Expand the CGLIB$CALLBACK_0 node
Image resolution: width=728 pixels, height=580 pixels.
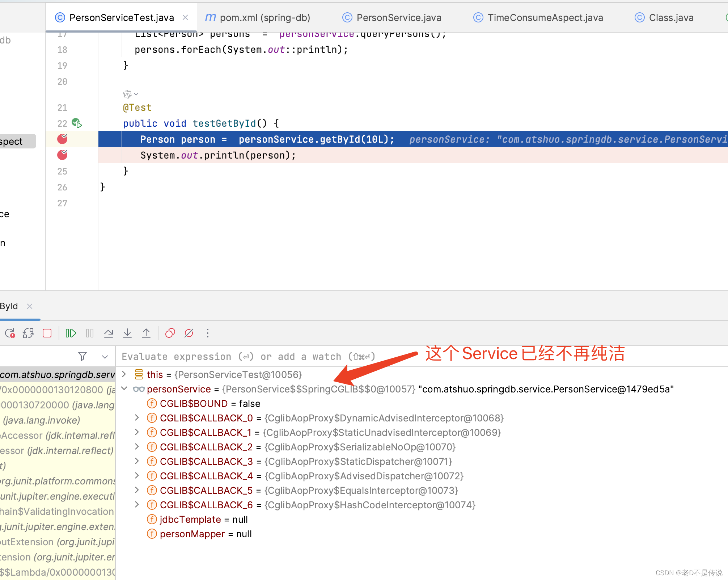137,417
